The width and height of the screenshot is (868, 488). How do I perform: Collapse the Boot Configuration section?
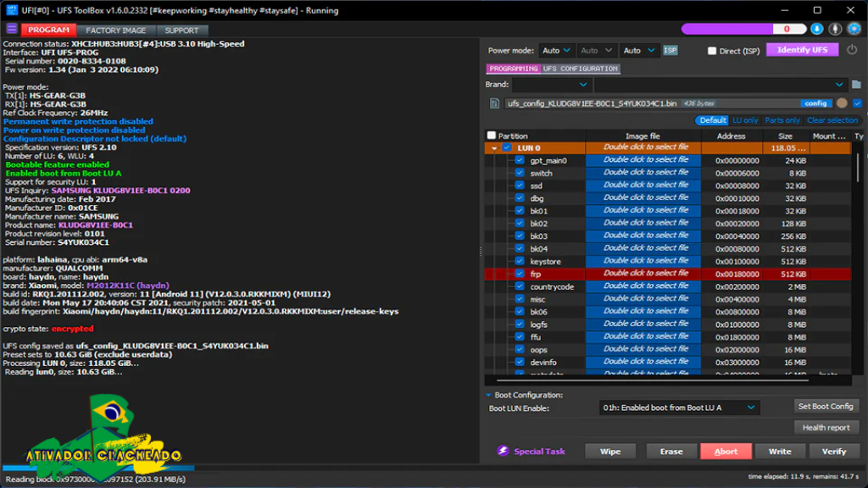click(488, 395)
